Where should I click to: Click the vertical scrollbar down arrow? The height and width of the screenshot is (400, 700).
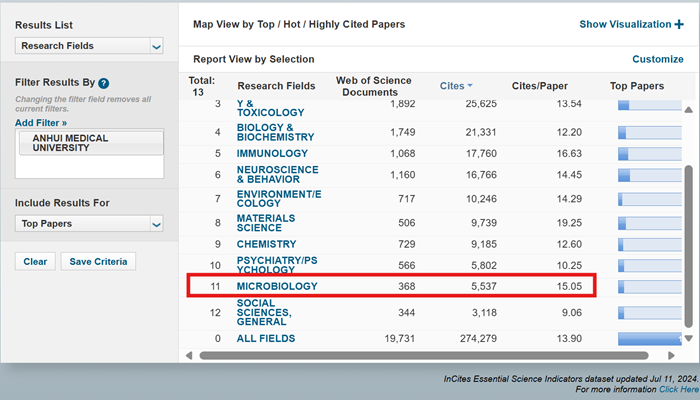(687, 339)
